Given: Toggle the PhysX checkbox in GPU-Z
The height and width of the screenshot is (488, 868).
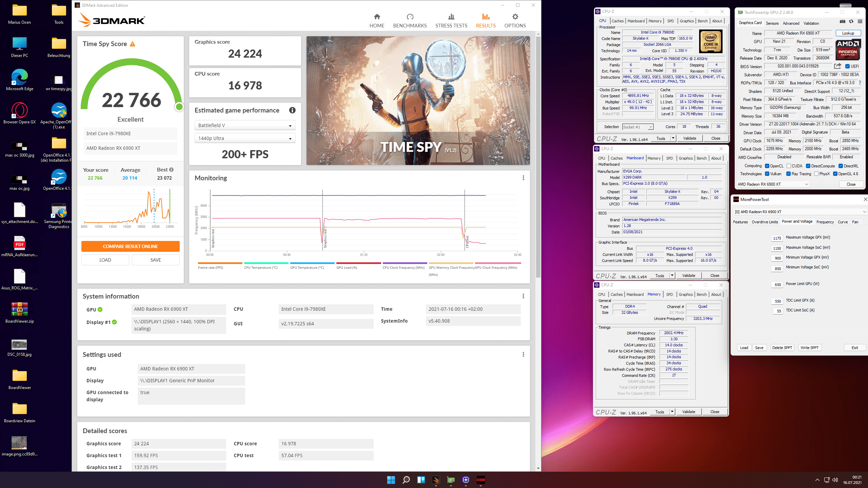Looking at the screenshot, I should [816, 174].
